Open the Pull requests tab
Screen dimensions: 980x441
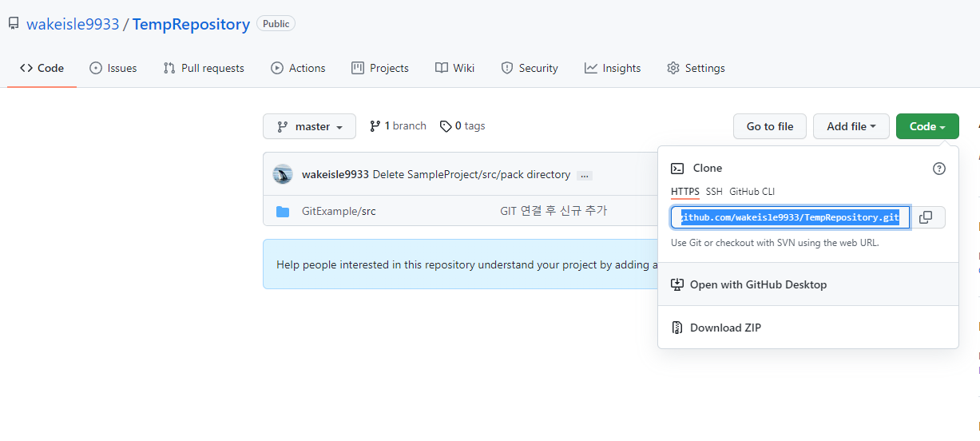pos(204,68)
